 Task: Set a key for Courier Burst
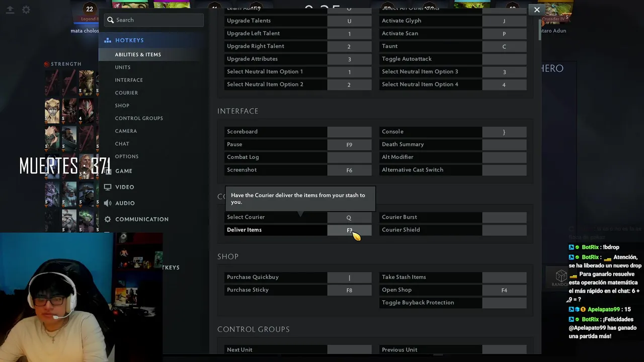click(504, 217)
